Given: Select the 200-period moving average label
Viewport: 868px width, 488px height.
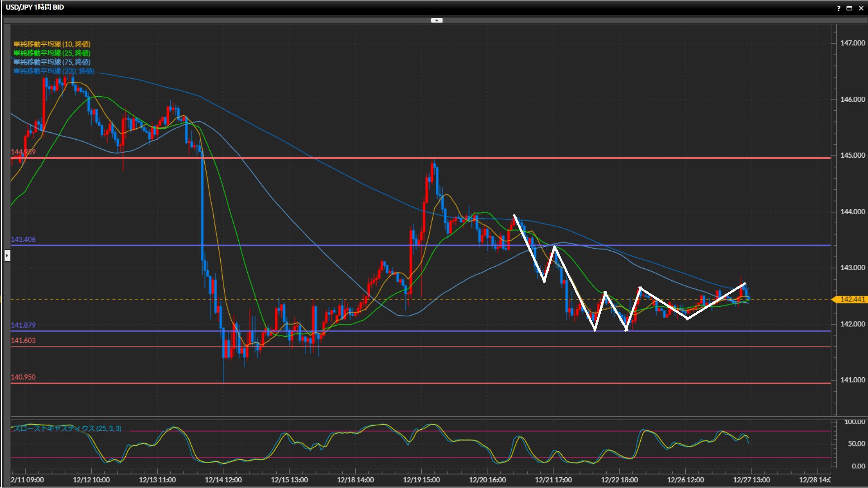Looking at the screenshot, I should pos(53,71).
